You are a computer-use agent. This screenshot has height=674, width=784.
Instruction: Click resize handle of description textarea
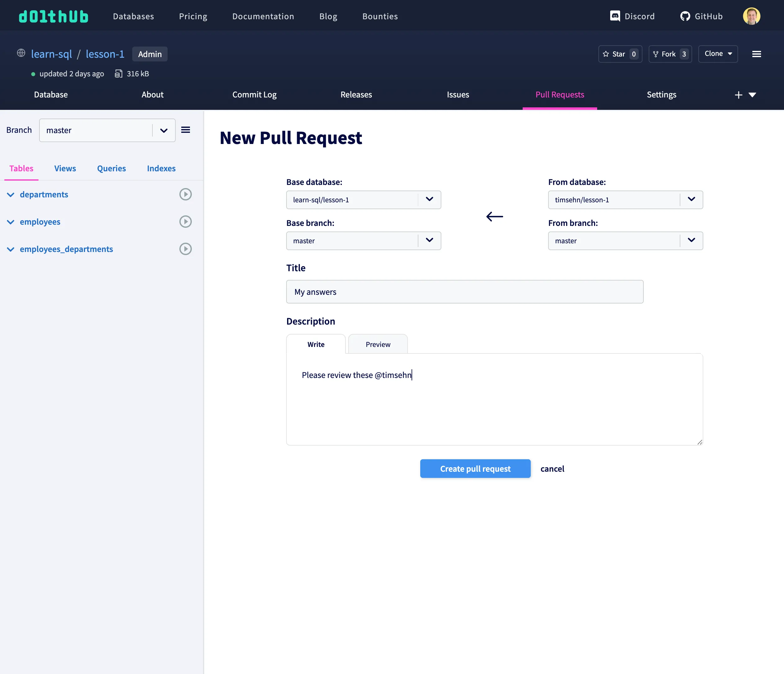pyautogui.click(x=699, y=442)
